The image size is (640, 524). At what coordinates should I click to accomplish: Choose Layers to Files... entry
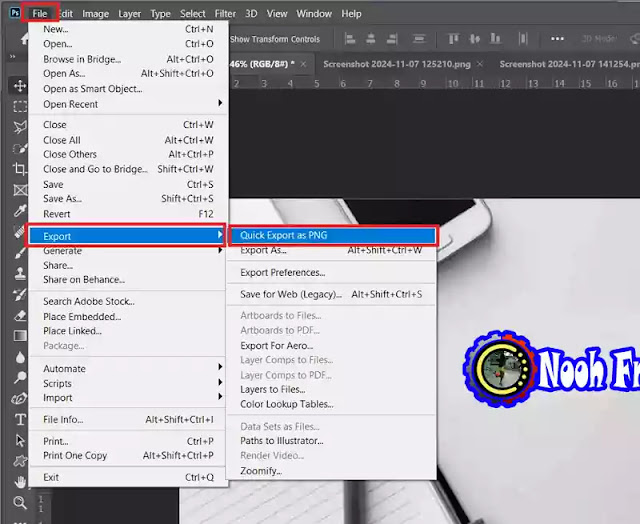333,389
